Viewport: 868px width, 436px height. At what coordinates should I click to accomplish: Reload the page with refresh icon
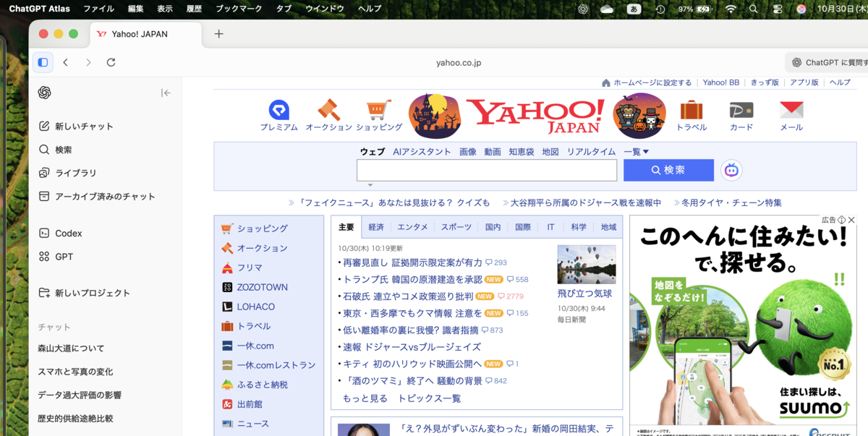(111, 62)
